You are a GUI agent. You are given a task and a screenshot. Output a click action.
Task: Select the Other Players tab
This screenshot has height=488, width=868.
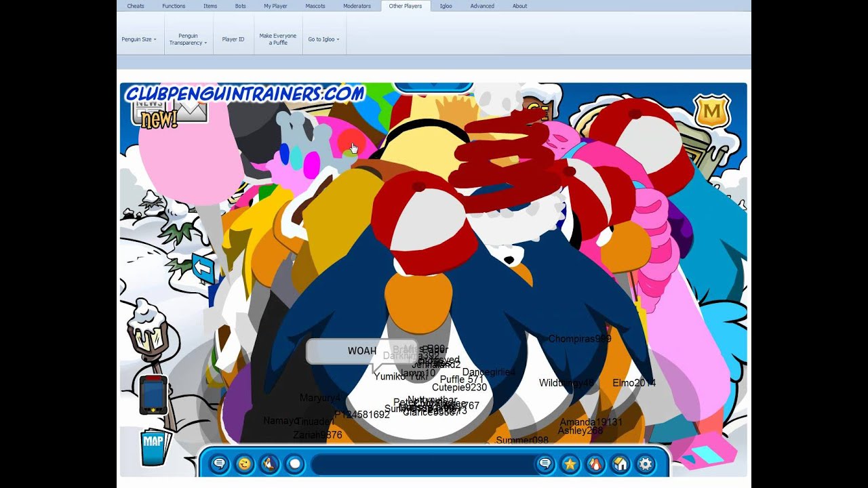(x=406, y=6)
